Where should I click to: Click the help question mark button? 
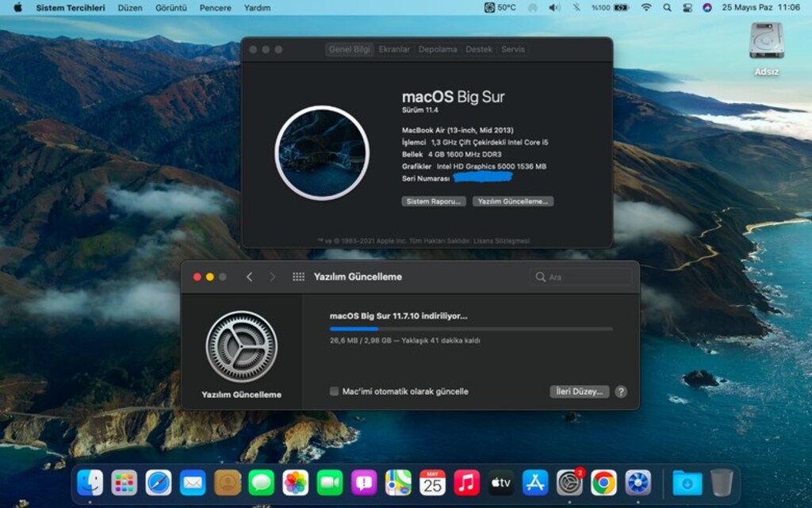[621, 392]
